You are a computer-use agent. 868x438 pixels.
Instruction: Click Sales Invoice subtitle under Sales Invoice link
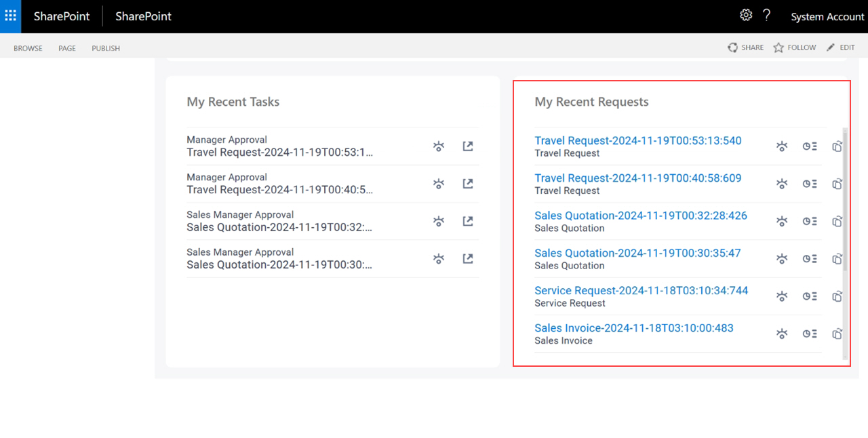564,340
